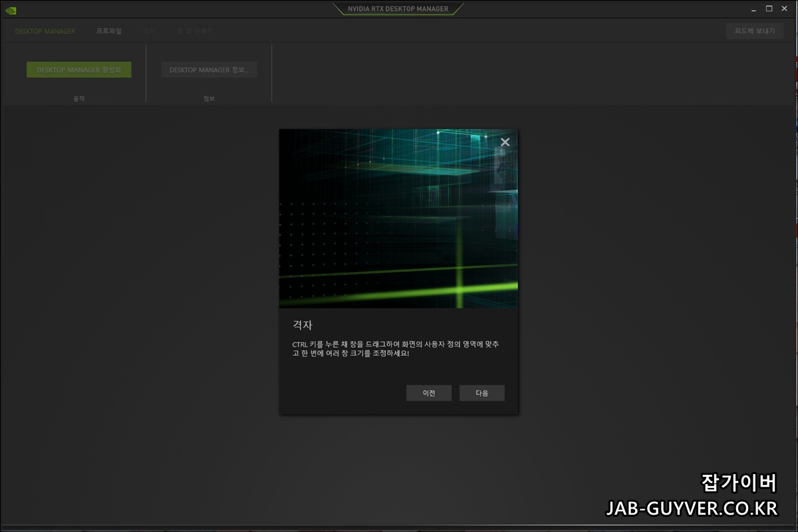The image size is (798, 532).
Task: Click the DESKTOP MANAGER 활성화 button
Action: click(79, 70)
